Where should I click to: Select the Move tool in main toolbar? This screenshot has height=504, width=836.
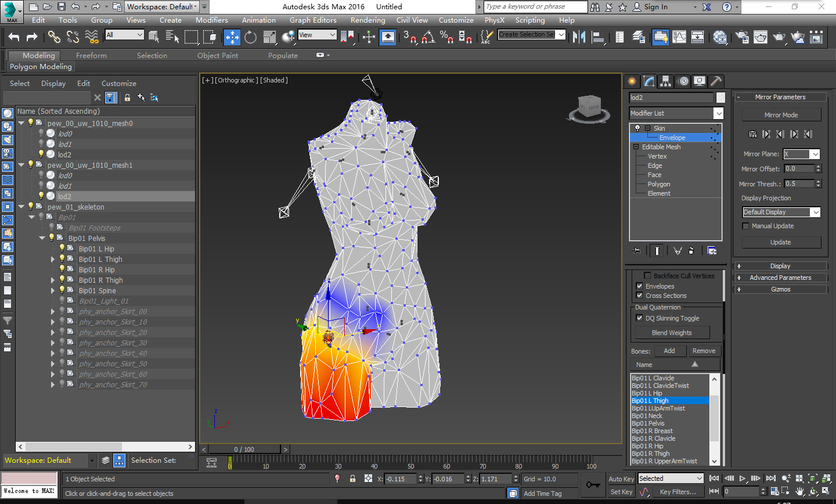pos(232,37)
